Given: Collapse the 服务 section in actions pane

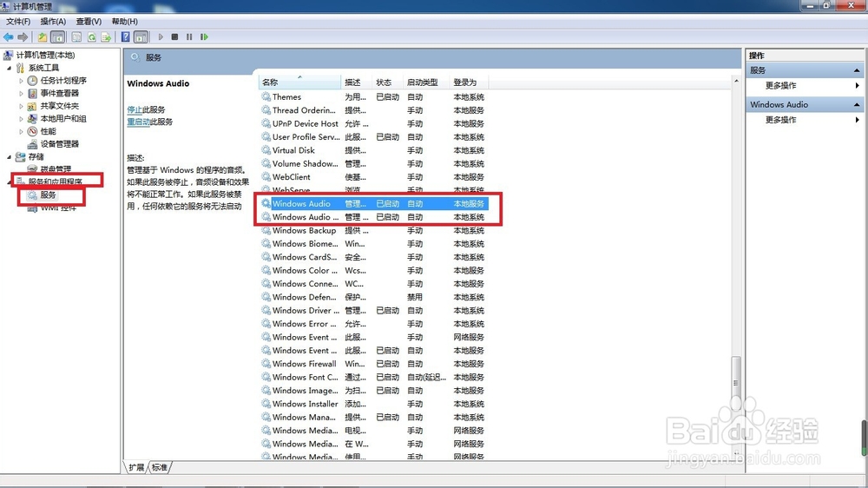Looking at the screenshot, I should tap(857, 70).
